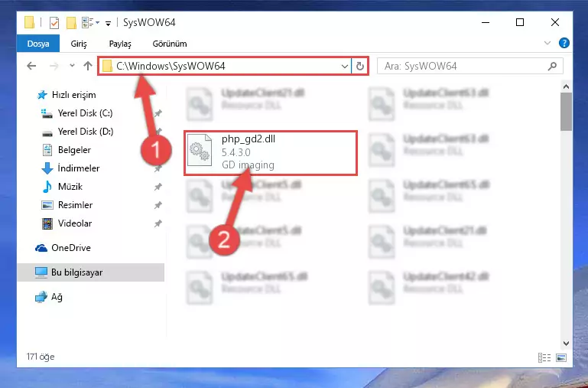This screenshot has height=388, width=588.
Task: Expand the address bar history dropdown
Action: pos(345,67)
